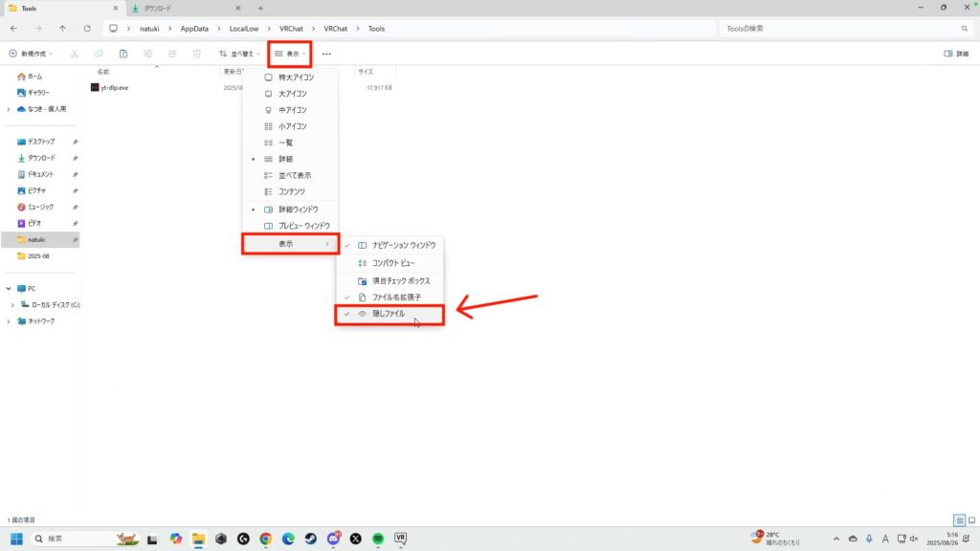Expand the ローカル ディスク (C:) tree node

11,304
